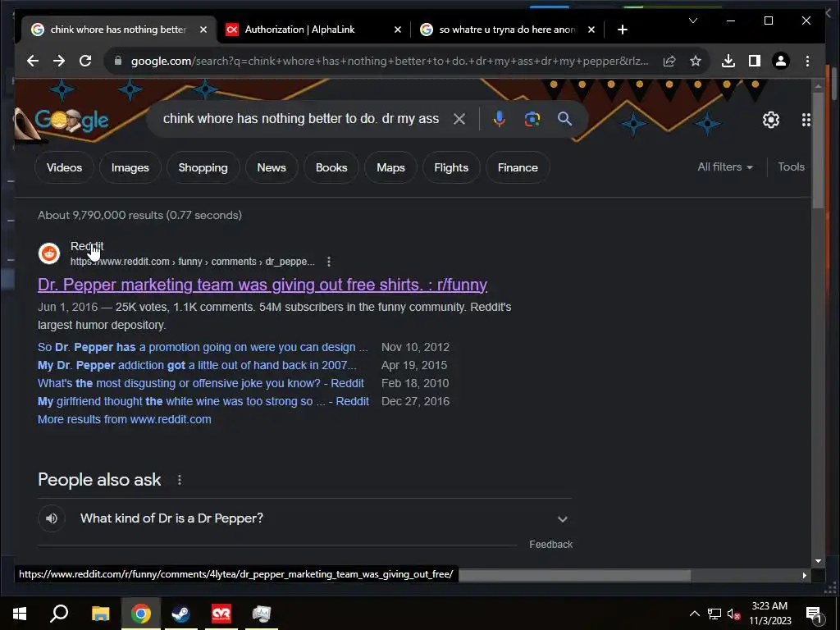Open 'most disgusting or offensive joke' link
The height and width of the screenshot is (630, 840).
point(200,384)
